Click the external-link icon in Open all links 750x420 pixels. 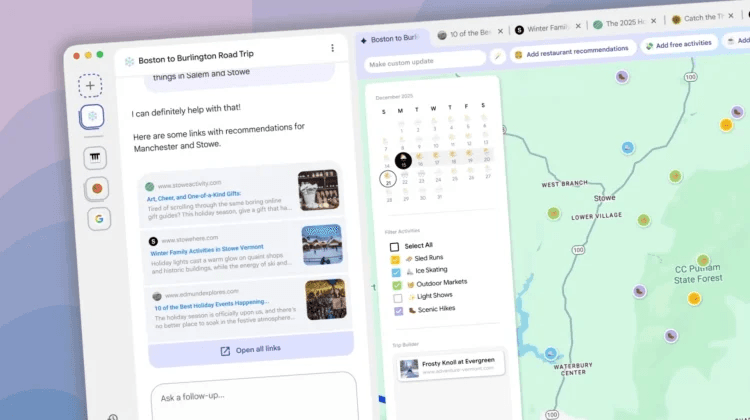225,351
